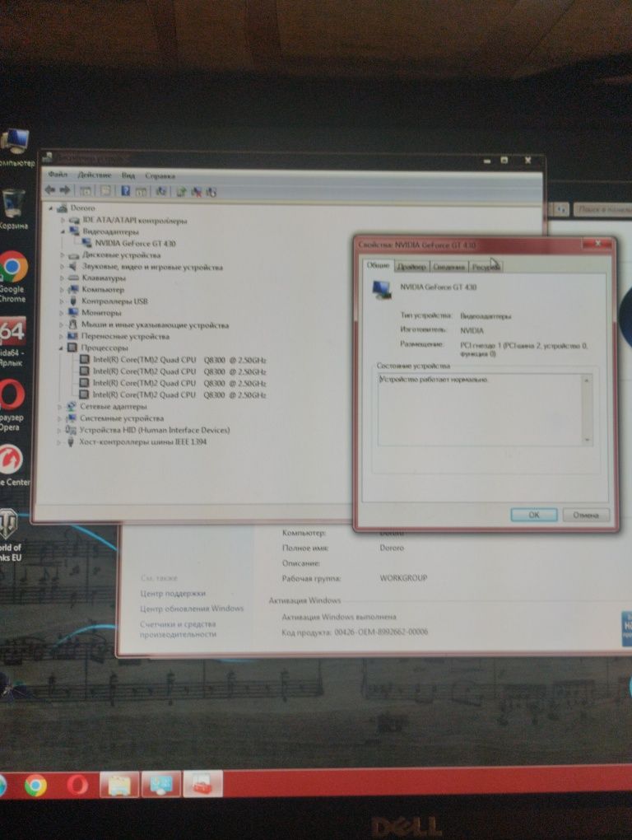Click the status box scrollbar up arrow

pos(587,380)
